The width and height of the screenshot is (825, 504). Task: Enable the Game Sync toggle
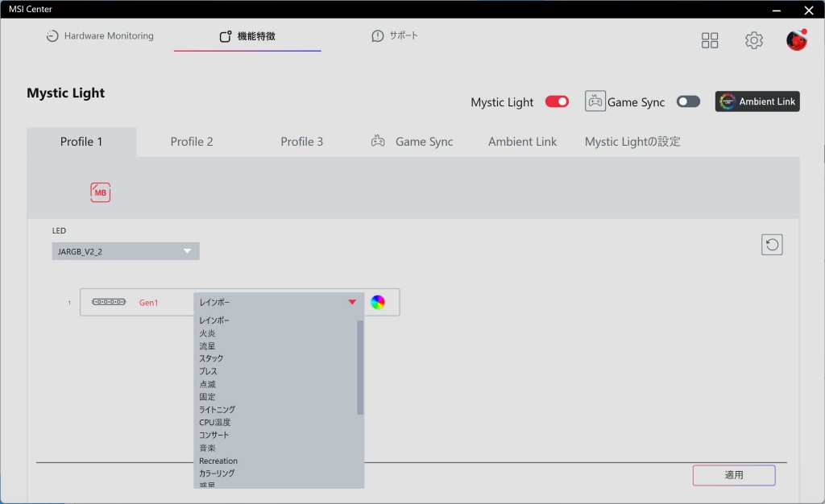point(688,101)
